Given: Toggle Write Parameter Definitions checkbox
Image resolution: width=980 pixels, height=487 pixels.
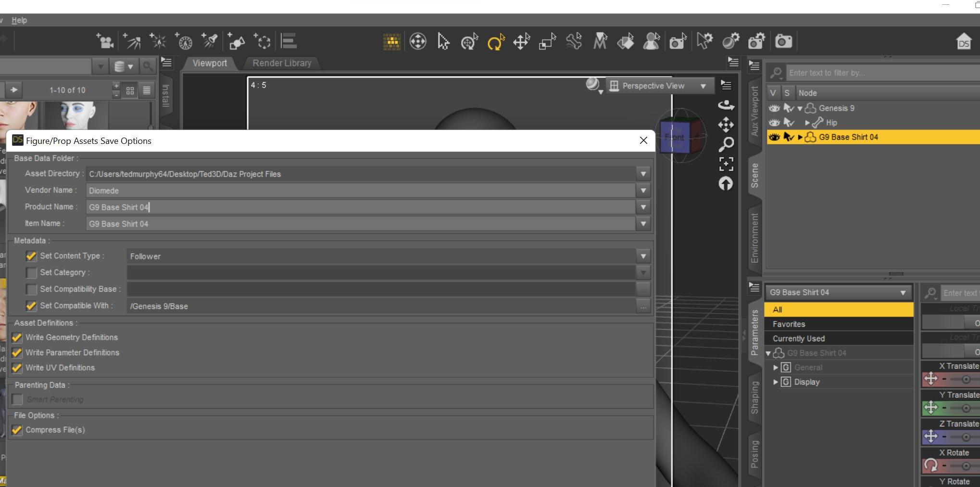Looking at the screenshot, I should tap(17, 353).
